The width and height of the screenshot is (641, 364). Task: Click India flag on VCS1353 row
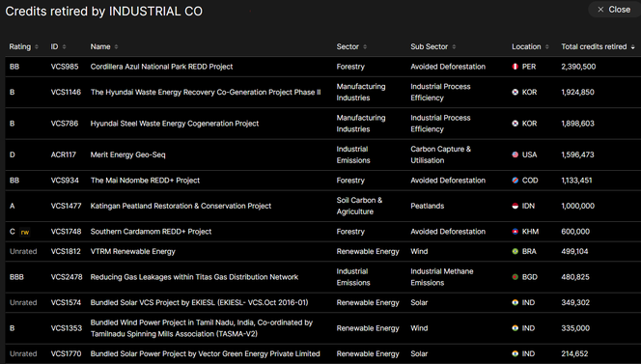516,328
